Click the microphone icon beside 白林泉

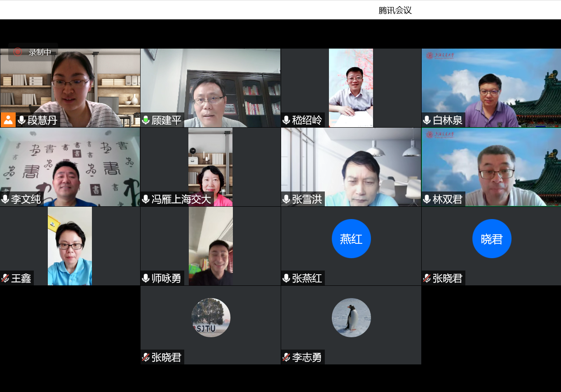tap(427, 120)
